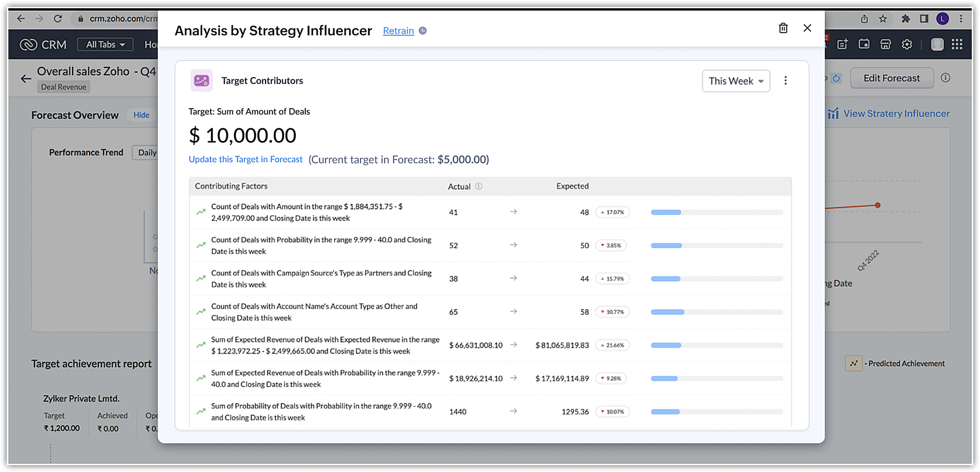Click the Retrain link
Screen dimensions: 980x472
coord(398,31)
